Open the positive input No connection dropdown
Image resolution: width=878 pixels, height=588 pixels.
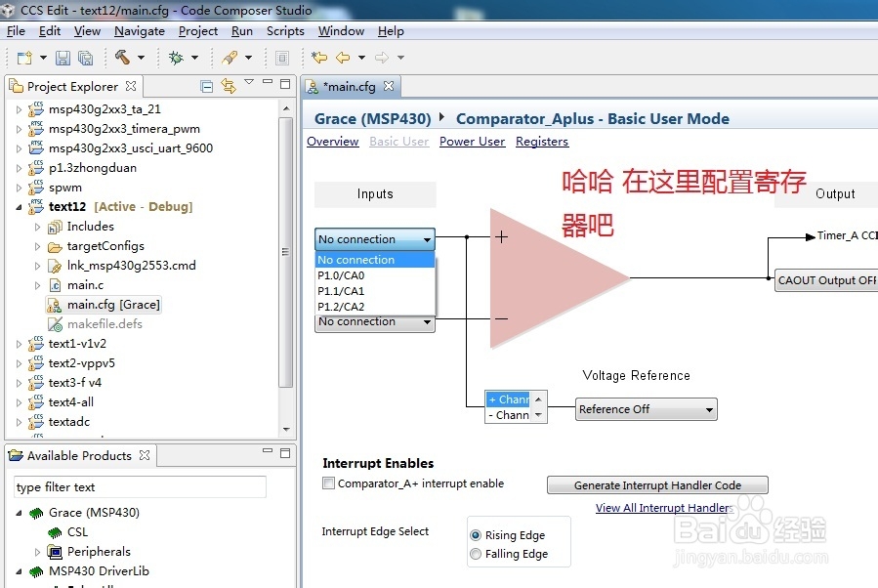point(375,239)
